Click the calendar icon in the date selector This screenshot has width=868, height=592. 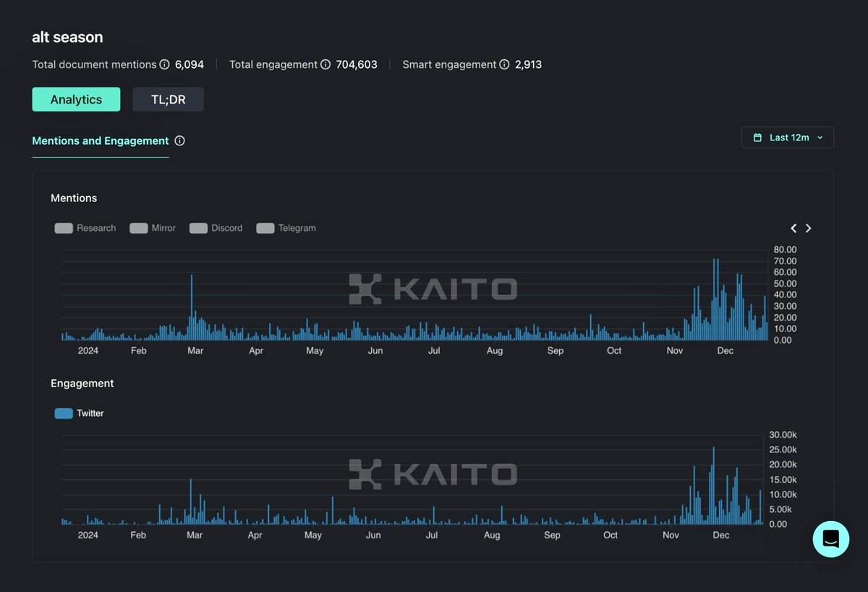pyautogui.click(x=759, y=137)
